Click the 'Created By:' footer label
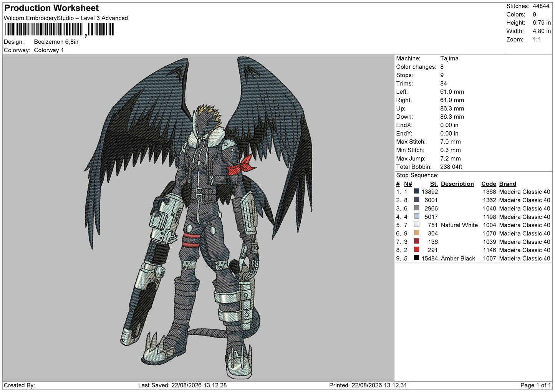Image resolution: width=555 pixels, height=392 pixels. coord(19,385)
